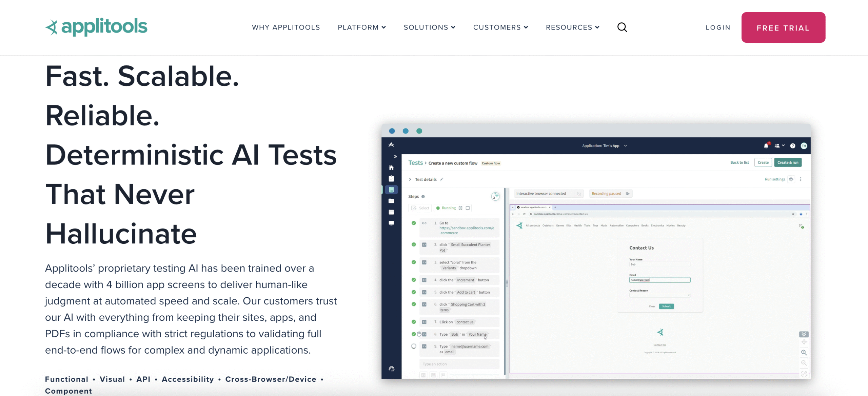Click the zoom in magnifier in preview

[x=804, y=353]
